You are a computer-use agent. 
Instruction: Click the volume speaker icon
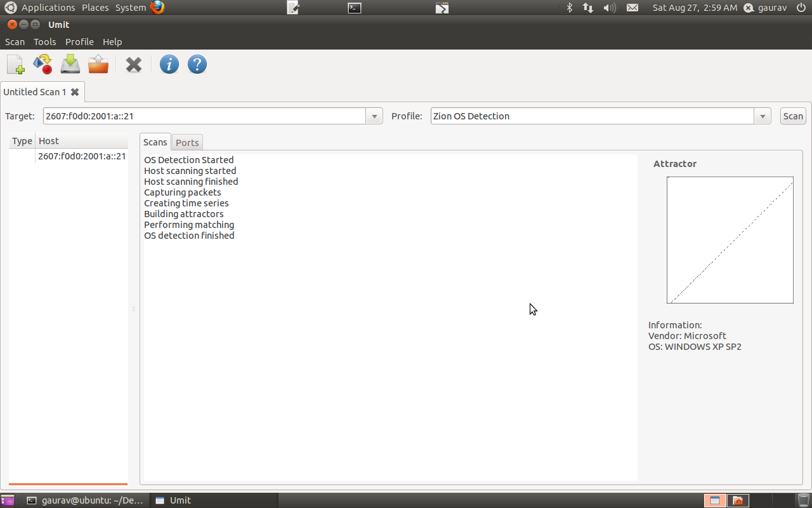coord(610,8)
